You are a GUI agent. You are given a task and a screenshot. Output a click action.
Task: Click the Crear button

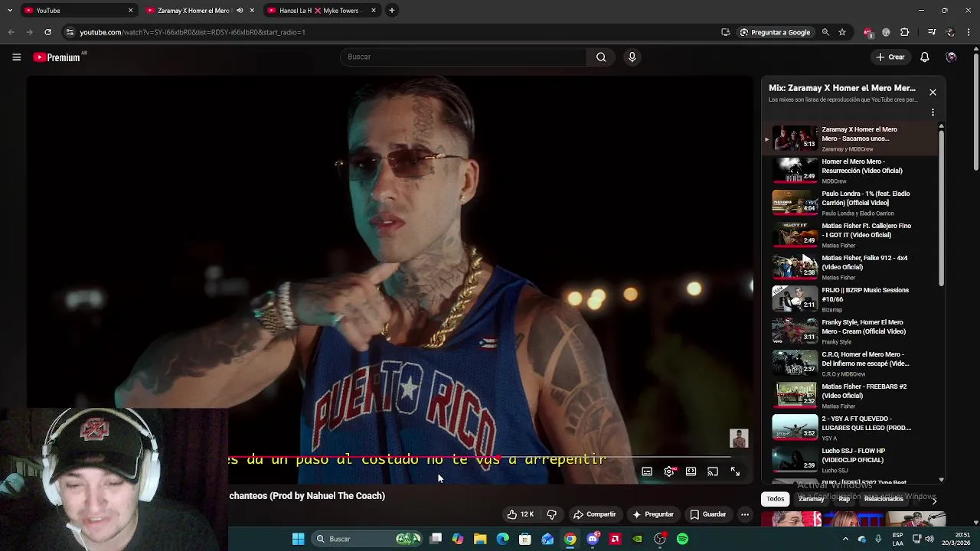click(x=890, y=57)
